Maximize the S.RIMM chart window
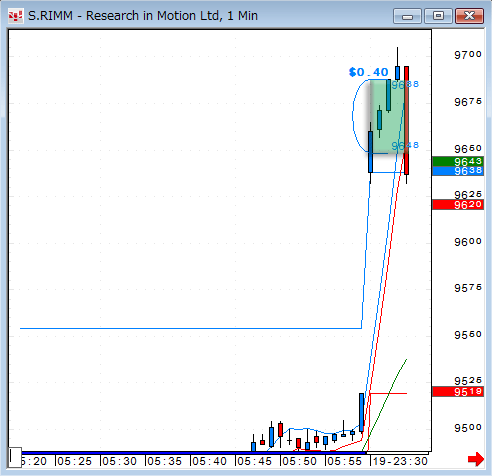Viewport: 492px width, 476px height. pyautogui.click(x=438, y=16)
